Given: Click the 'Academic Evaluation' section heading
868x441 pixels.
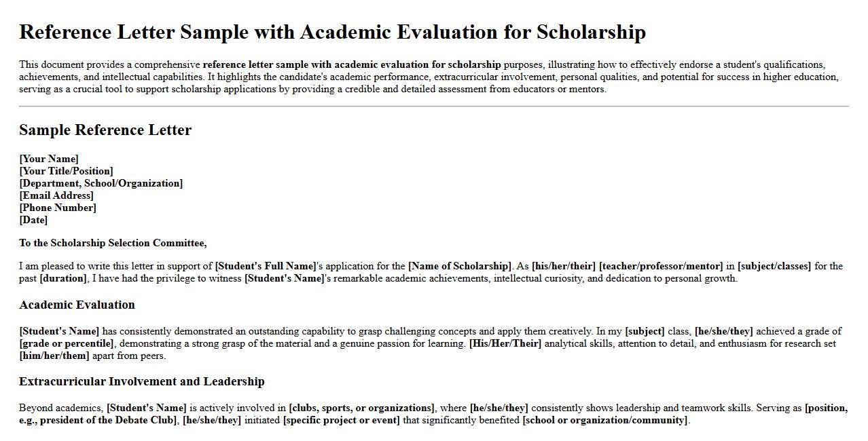Looking at the screenshot, I should point(77,305).
